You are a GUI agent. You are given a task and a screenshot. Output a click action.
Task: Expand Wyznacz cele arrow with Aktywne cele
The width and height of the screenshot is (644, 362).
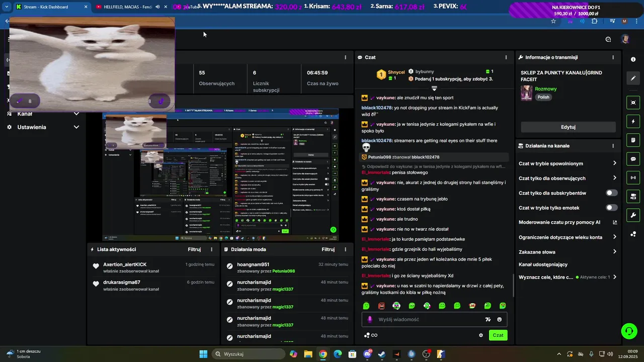tap(615, 277)
